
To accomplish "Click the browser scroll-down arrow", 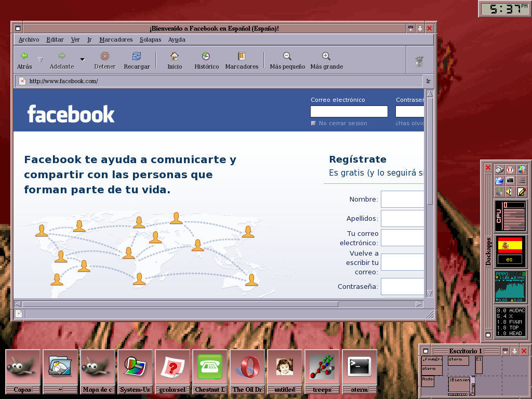I will point(430,293).
